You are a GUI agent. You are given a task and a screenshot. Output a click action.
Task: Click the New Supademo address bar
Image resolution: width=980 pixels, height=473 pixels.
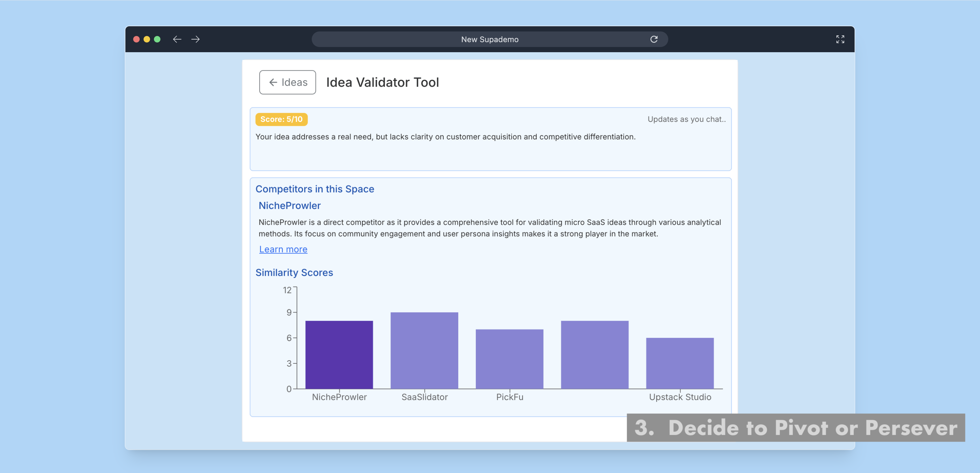[x=489, y=39]
